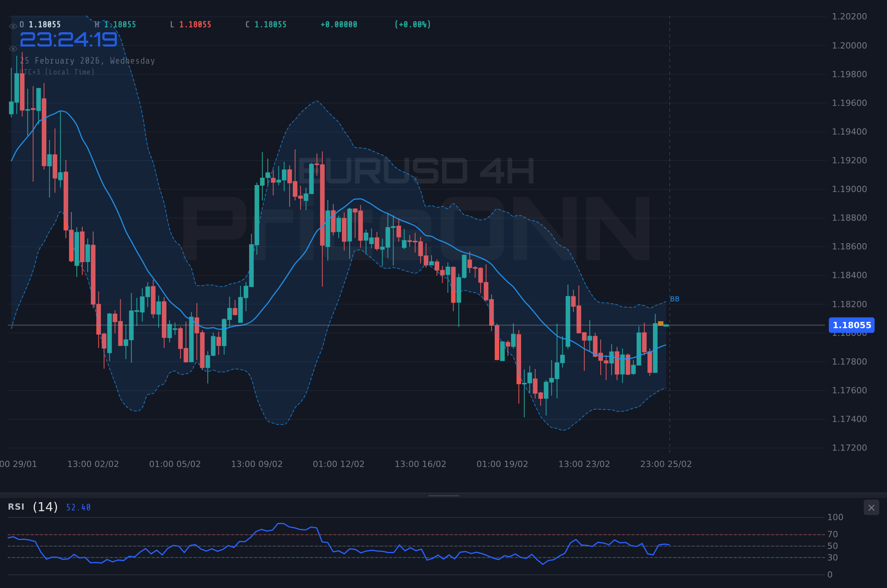The width and height of the screenshot is (887, 588).
Task: Click the Open value O 1.18055
Action: [x=39, y=24]
